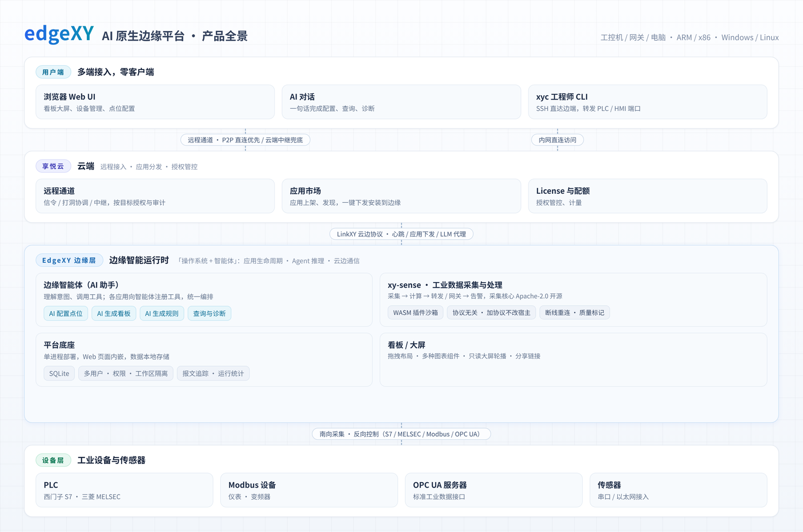Viewport: 803px width, 532px height.
Task: Select the AI 原生边缘平台 · 产品全景 title
Action: [x=175, y=36]
